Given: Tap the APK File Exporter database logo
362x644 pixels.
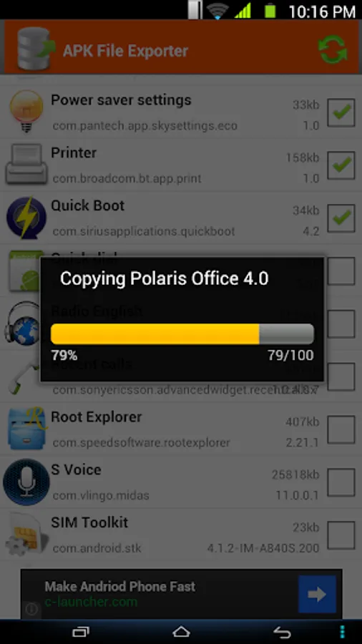Looking at the screenshot, I should click(x=35, y=49).
